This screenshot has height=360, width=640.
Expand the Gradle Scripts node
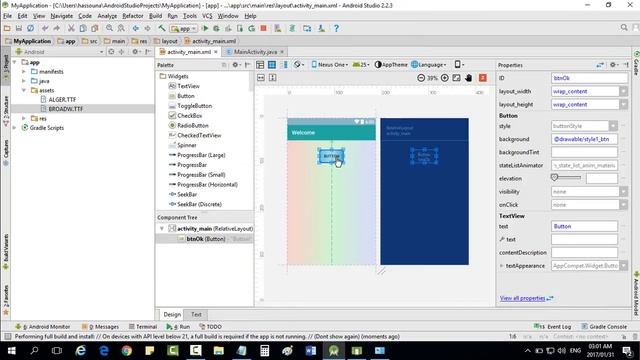tap(15, 128)
